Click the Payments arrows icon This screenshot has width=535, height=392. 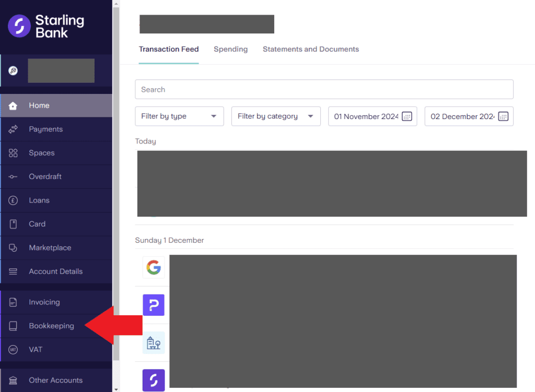[13, 129]
